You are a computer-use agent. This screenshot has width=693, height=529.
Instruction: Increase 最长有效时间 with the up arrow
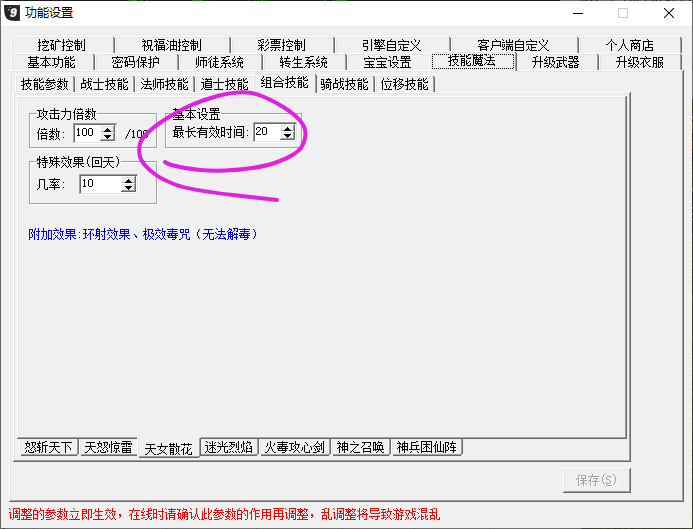click(288, 128)
